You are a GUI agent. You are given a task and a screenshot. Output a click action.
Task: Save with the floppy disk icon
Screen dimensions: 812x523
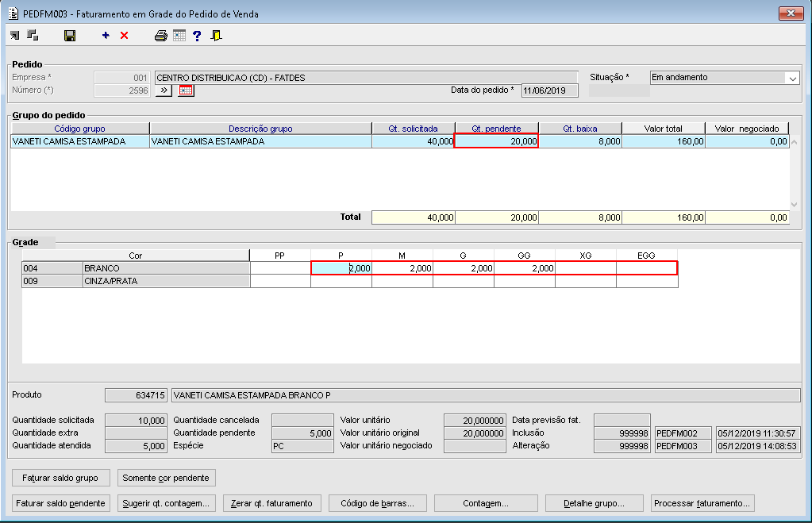pos(69,35)
